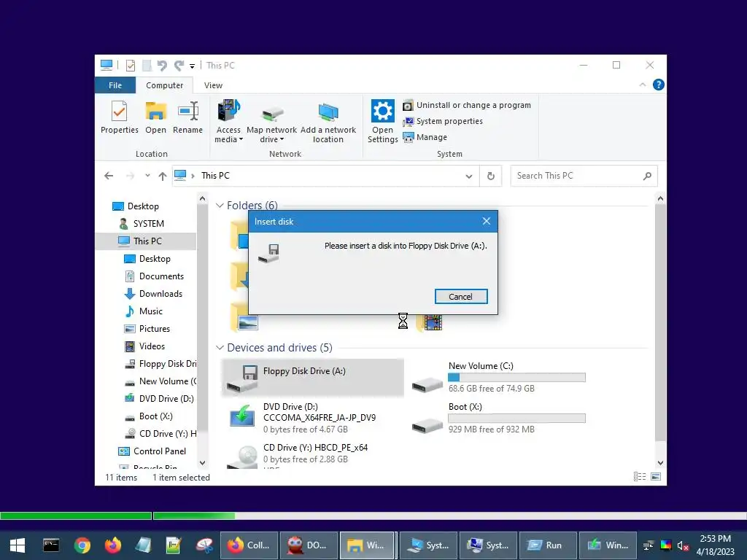Open recent locations dropdown arrow
This screenshot has width=747, height=560.
147,176
